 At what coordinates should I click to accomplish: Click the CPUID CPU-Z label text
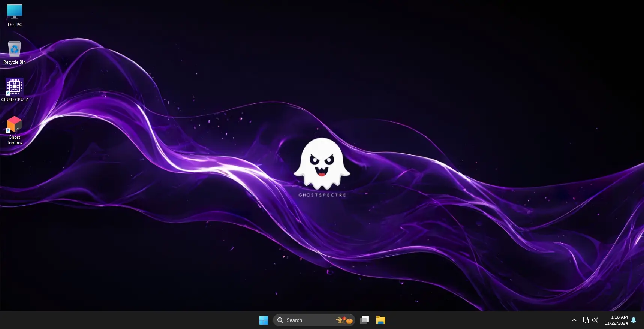pos(15,100)
